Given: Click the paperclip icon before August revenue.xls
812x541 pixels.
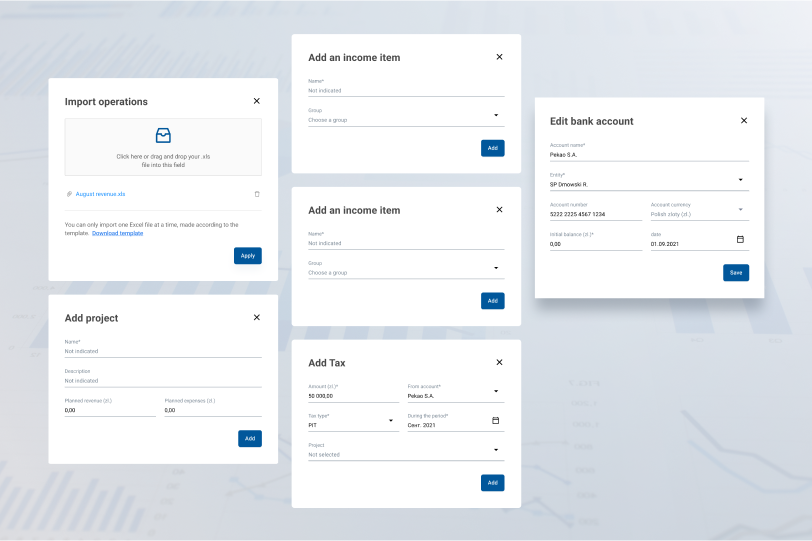Looking at the screenshot, I should 69,194.
